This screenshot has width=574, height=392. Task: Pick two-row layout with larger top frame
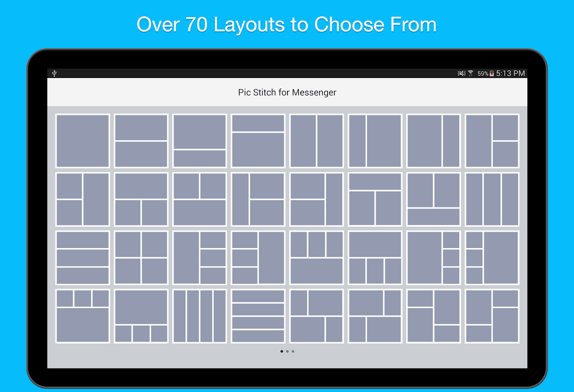tap(200, 141)
